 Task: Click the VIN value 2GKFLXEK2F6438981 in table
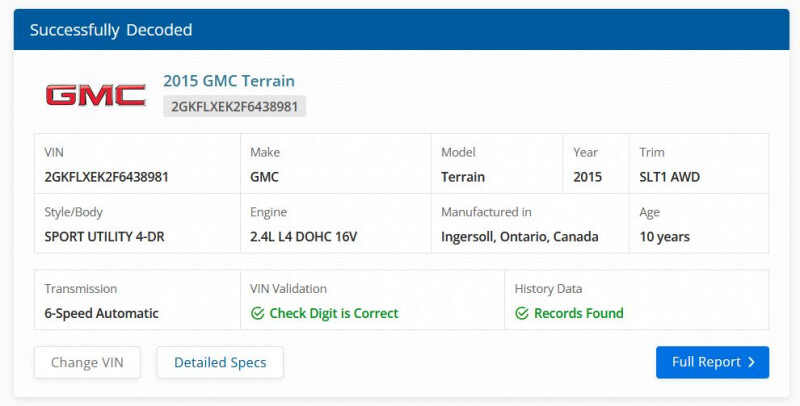106,177
